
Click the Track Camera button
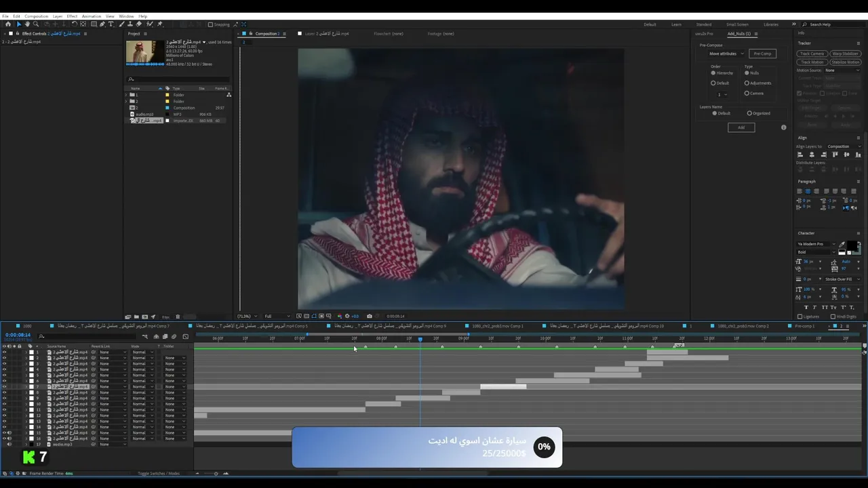(812, 54)
